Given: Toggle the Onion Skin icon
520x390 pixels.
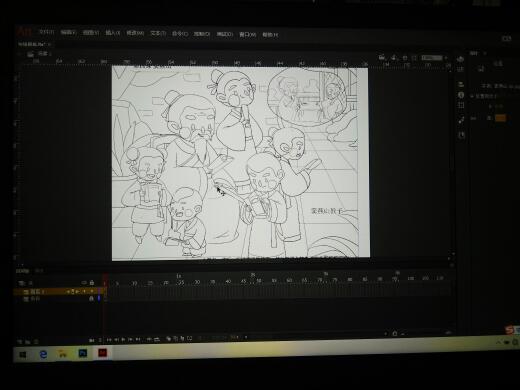Looking at the screenshot, I should coord(168,339).
